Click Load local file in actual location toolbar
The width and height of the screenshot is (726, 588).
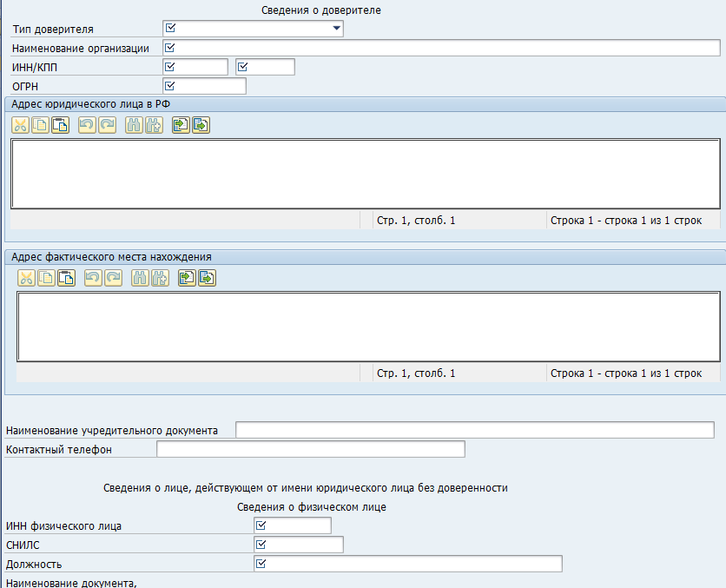[x=186, y=278]
